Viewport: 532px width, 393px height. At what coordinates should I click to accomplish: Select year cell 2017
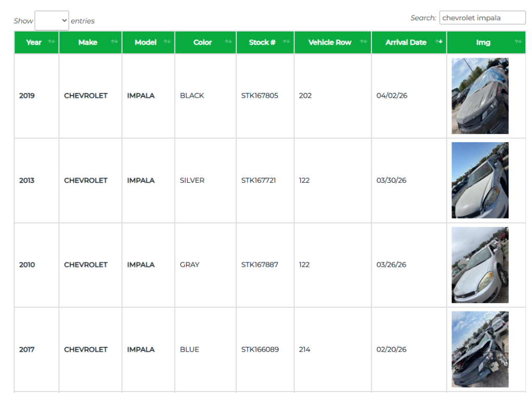click(x=27, y=349)
